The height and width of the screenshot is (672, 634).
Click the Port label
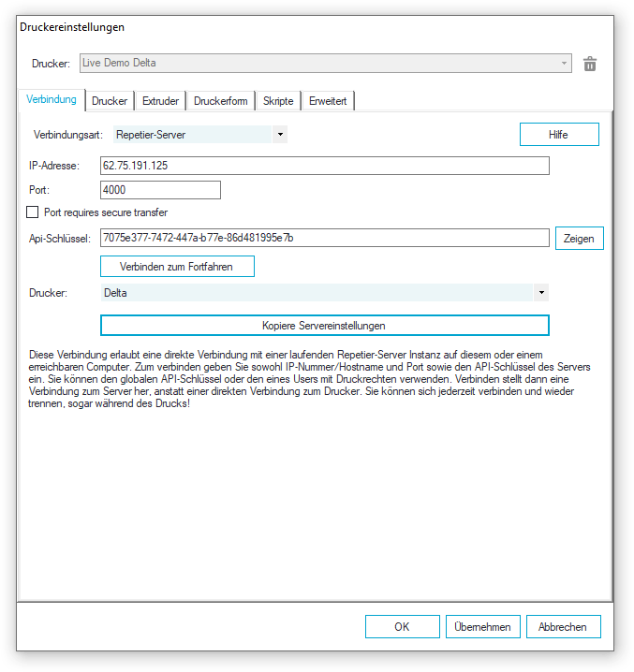click(x=39, y=190)
